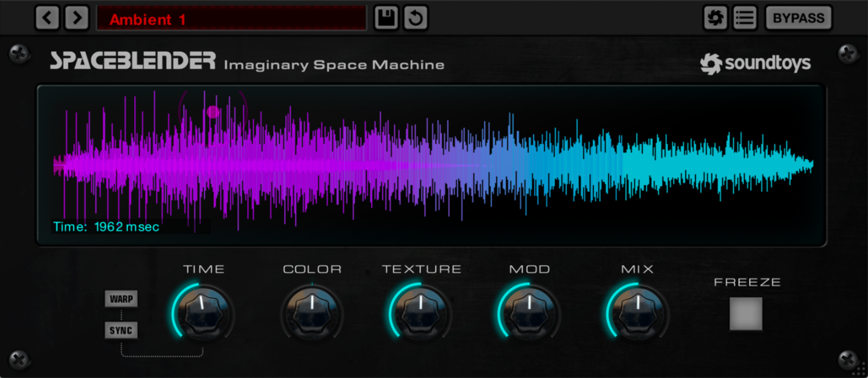Click the magenta handle in the waveform display
Screen dimensions: 868x378
(x=213, y=112)
